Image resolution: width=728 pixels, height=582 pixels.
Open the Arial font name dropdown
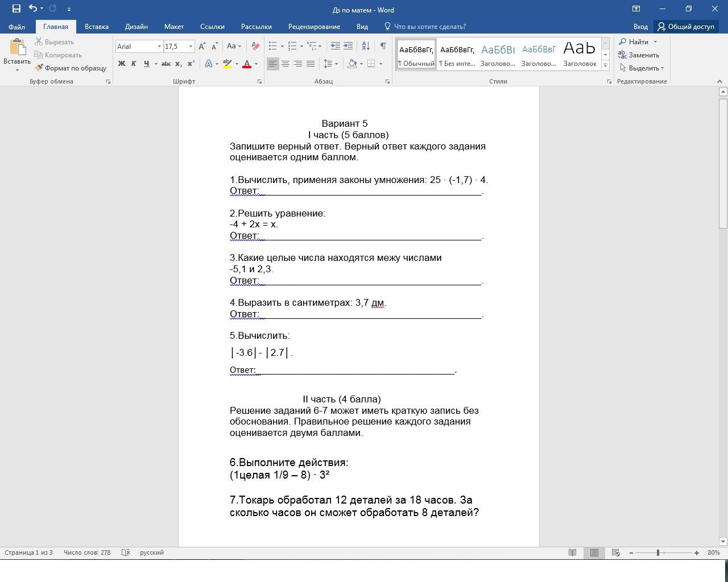(159, 47)
